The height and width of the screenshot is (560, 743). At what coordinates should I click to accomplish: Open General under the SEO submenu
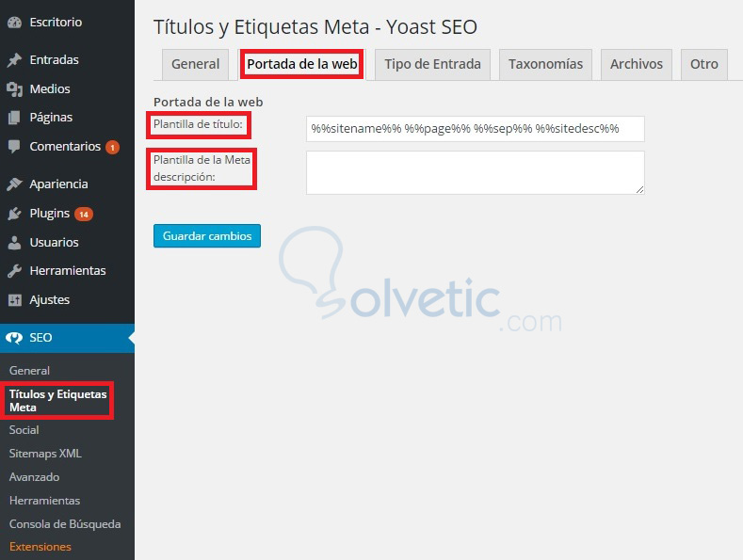pos(29,371)
